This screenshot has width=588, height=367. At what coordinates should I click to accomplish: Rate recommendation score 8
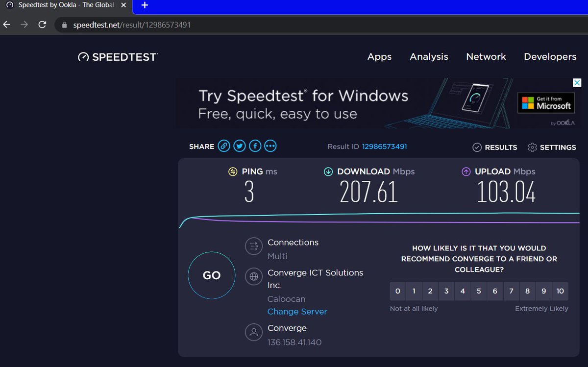click(528, 291)
